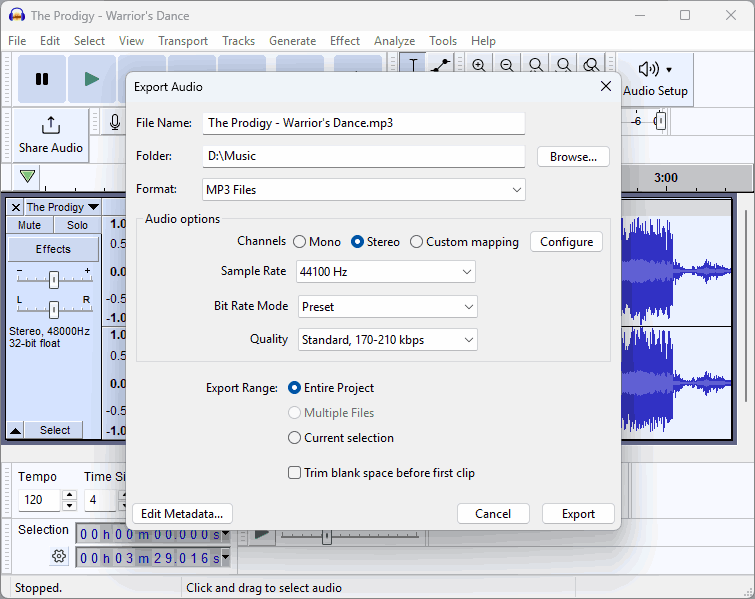Open the Sample Rate 44100 Hz dropdown
Screen dimensions: 755x599
pos(386,272)
